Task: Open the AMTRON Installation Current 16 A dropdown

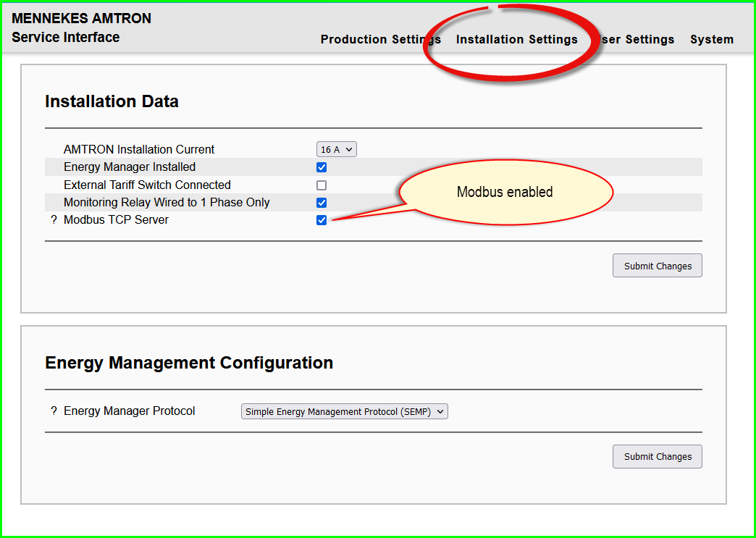Action: [337, 150]
